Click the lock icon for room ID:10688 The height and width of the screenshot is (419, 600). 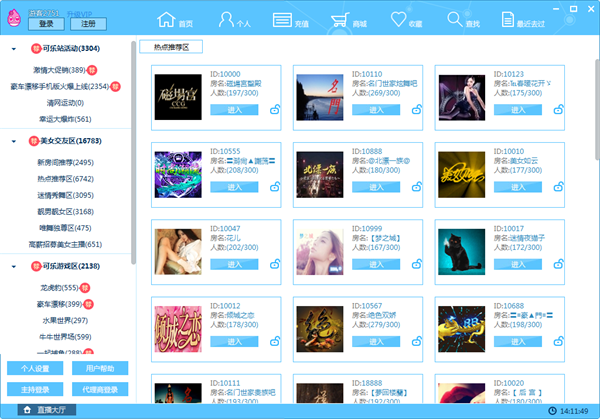[559, 342]
